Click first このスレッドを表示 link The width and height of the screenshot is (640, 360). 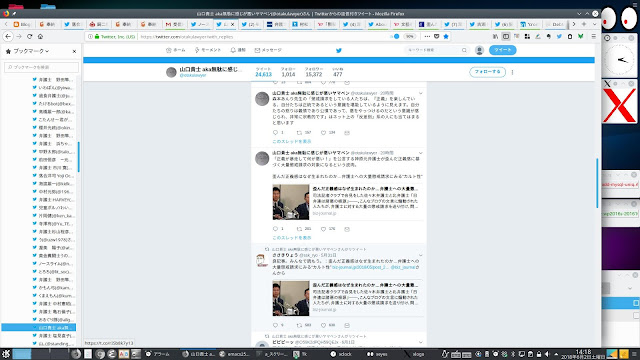[291, 141]
